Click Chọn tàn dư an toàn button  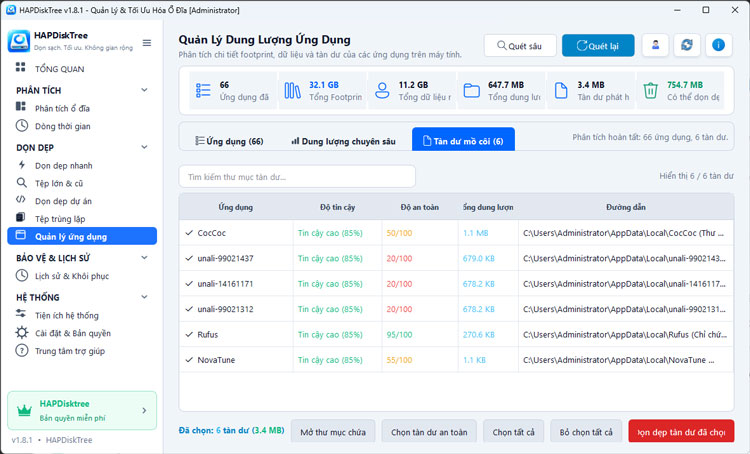429,432
